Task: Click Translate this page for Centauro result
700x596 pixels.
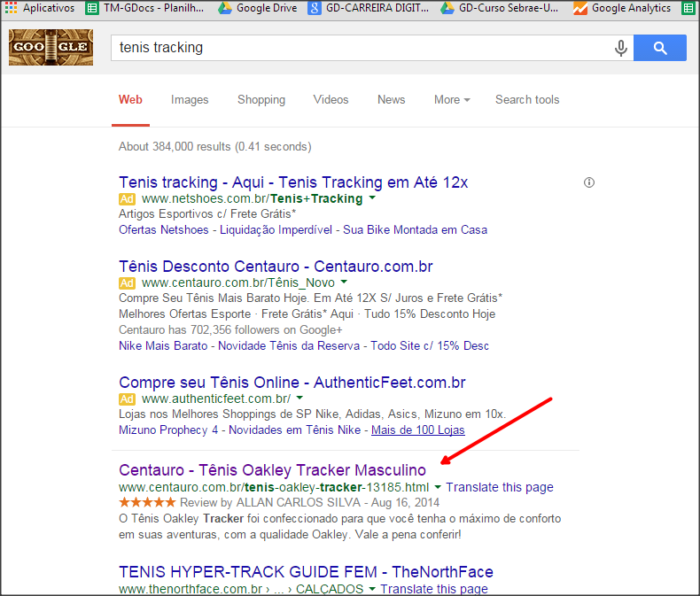Action: tap(500, 487)
